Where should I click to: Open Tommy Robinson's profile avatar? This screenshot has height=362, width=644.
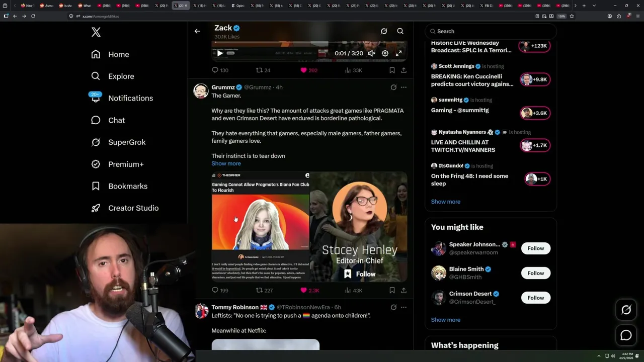tap(201, 311)
